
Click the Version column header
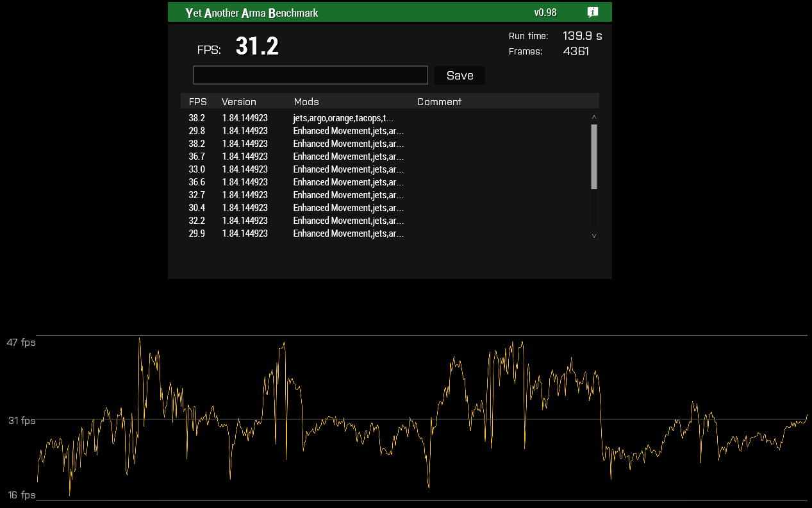239,101
